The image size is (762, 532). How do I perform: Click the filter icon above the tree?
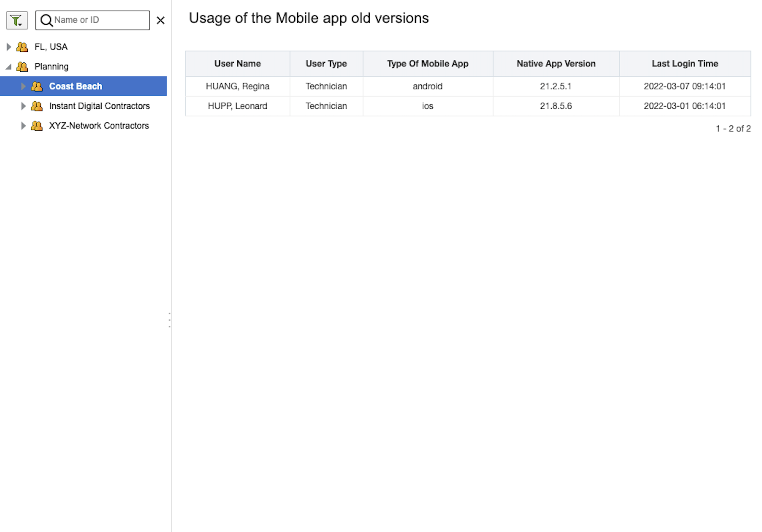pyautogui.click(x=15, y=19)
